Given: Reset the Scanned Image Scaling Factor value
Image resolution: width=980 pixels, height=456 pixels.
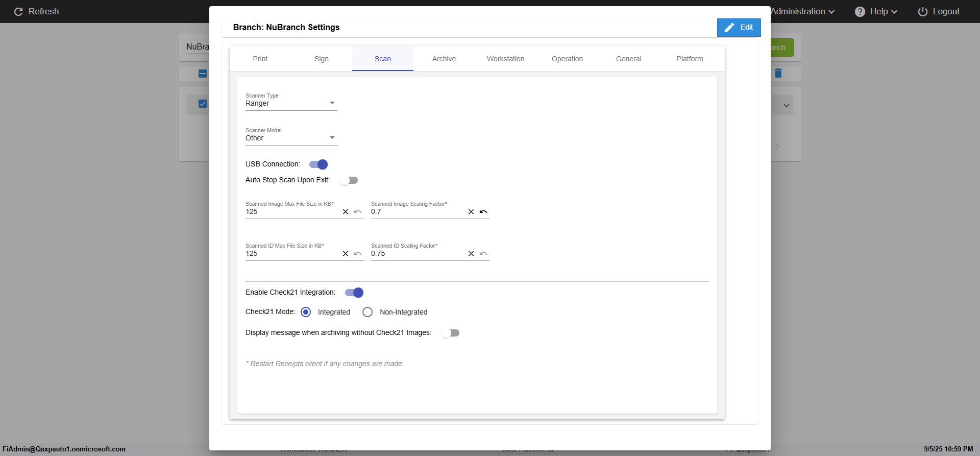Looking at the screenshot, I should click(x=483, y=212).
